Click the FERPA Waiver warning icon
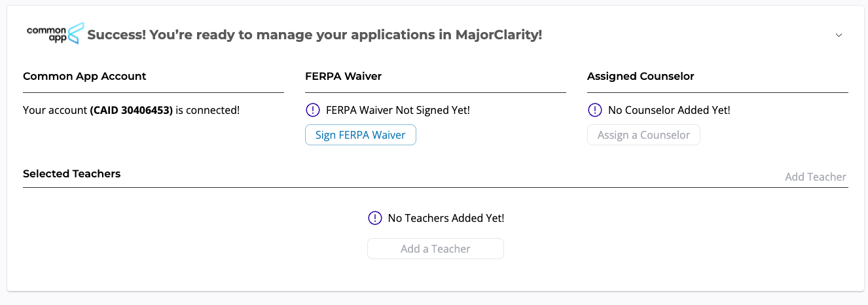This screenshot has width=868, height=305. (312, 110)
